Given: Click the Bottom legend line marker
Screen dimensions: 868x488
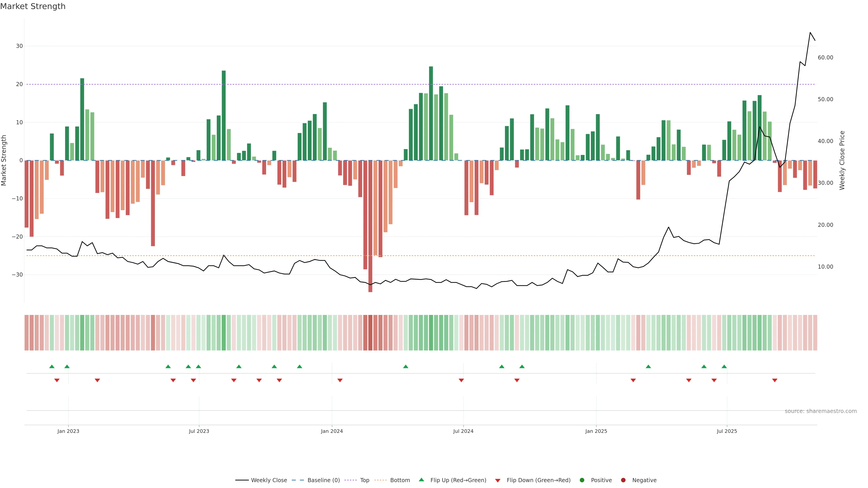Looking at the screenshot, I should 381,480.
